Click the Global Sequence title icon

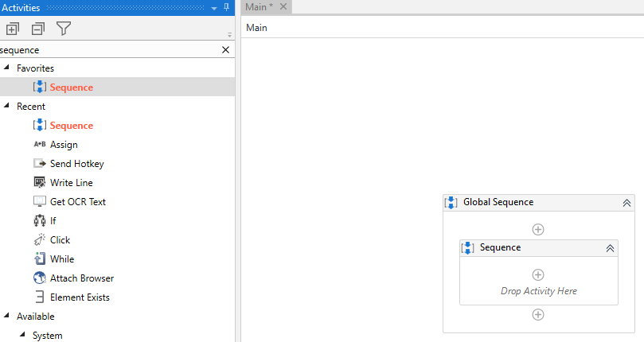[451, 202]
